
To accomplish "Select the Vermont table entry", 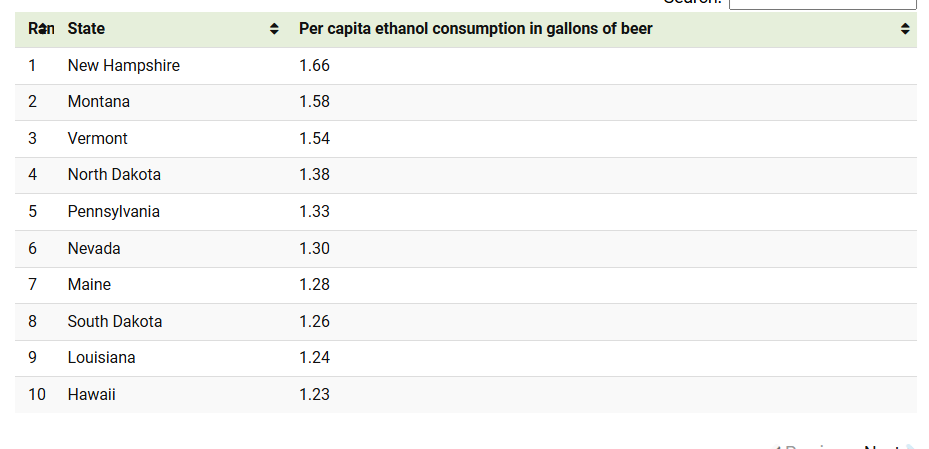I will [x=98, y=139].
